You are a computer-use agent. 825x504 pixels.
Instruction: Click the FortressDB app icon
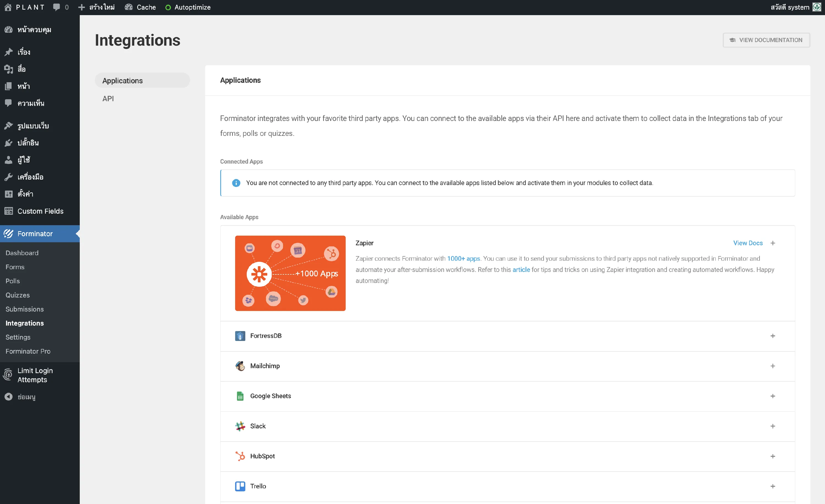[x=240, y=336]
